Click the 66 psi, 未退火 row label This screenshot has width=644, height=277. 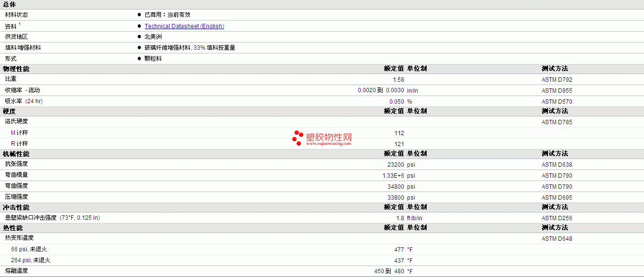click(29, 249)
